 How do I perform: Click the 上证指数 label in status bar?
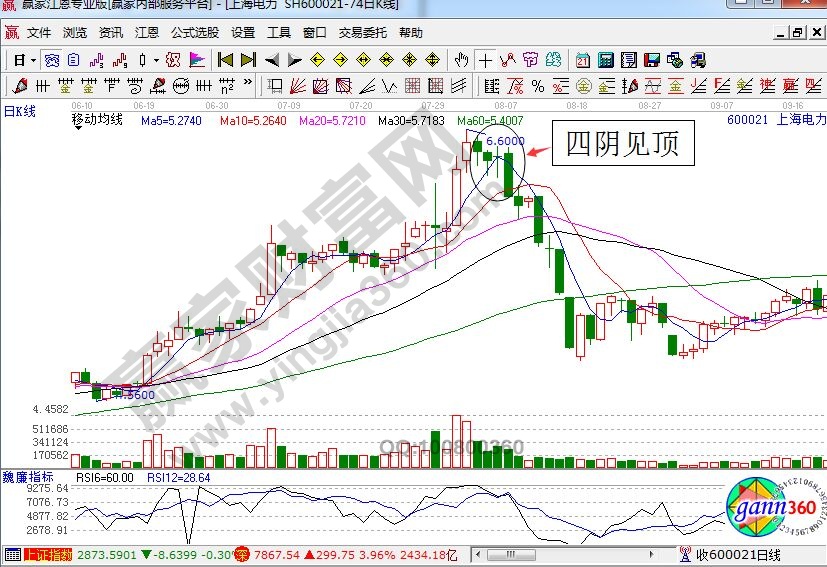pyautogui.click(x=48, y=554)
